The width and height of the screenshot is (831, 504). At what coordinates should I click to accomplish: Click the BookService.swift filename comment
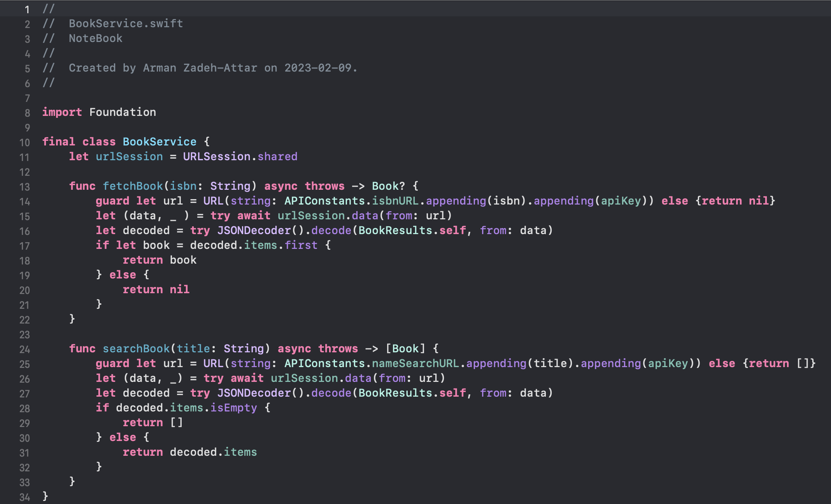coord(126,23)
